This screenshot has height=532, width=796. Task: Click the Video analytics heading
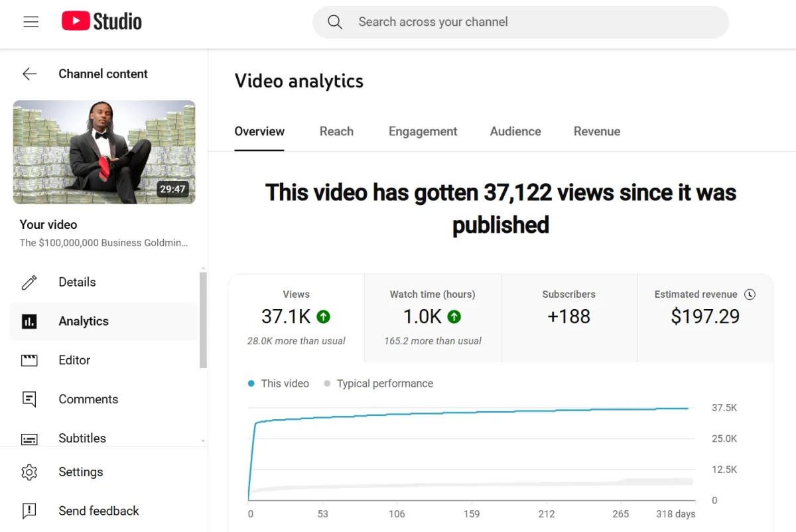299,81
